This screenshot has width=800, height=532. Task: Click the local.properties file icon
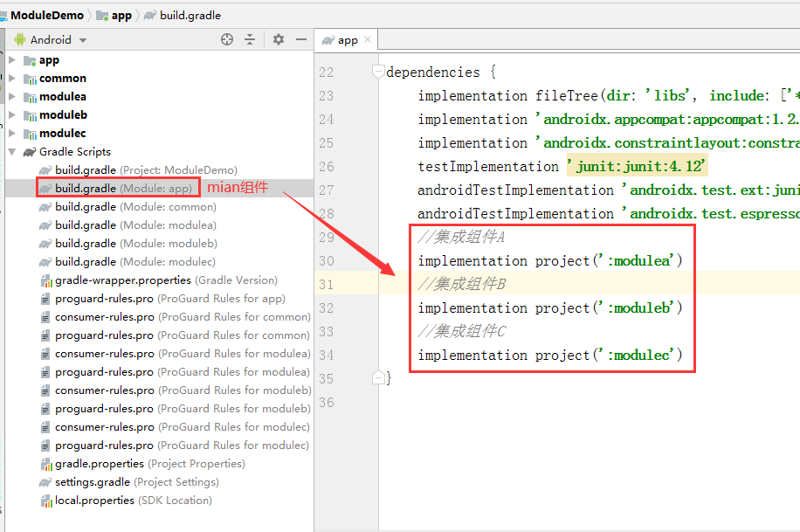click(x=46, y=501)
